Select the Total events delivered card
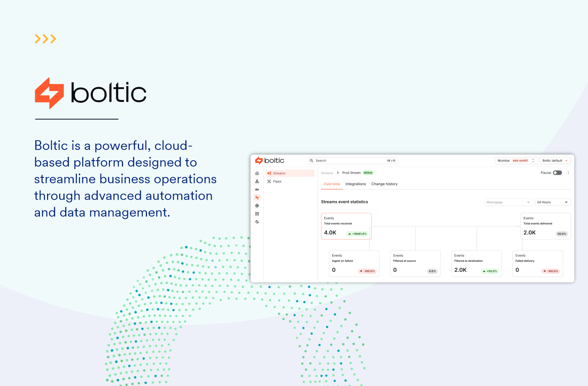 tap(546, 226)
